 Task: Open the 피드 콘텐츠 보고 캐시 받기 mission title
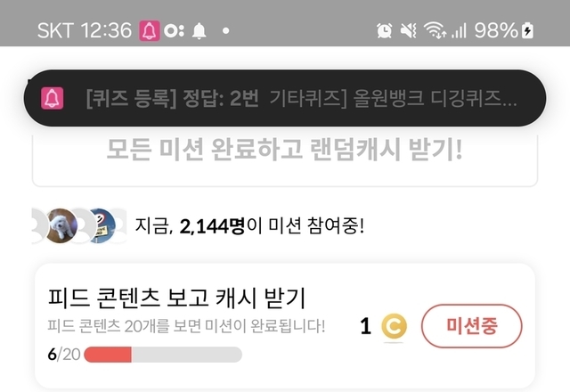(176, 298)
